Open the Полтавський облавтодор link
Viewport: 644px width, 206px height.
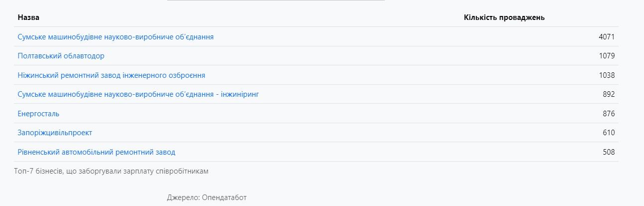[x=61, y=56]
